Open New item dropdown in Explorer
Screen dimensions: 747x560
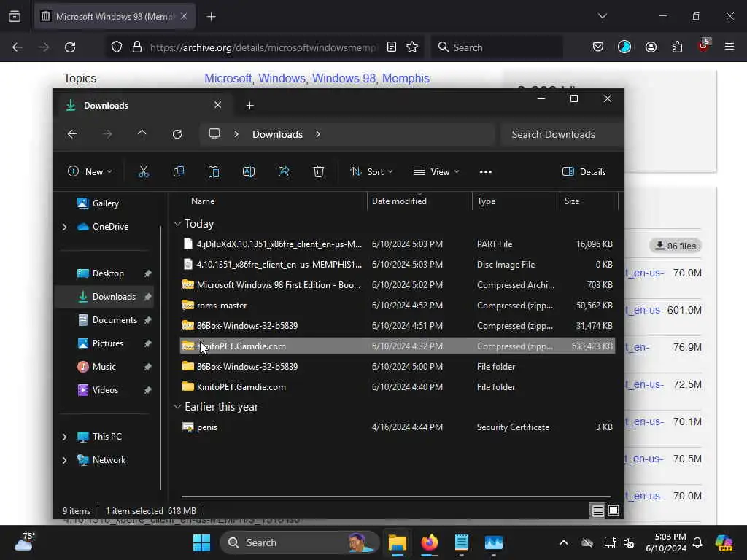click(x=90, y=171)
